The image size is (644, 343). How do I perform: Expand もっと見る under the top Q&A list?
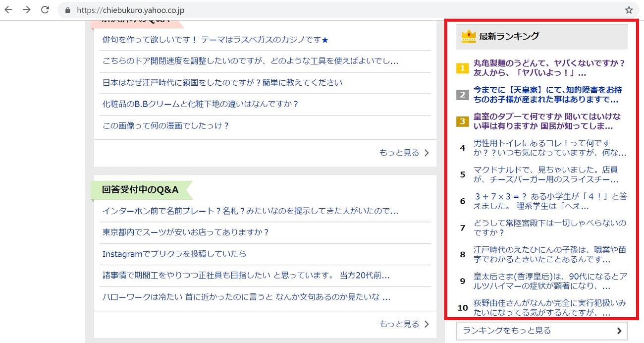[404, 153]
